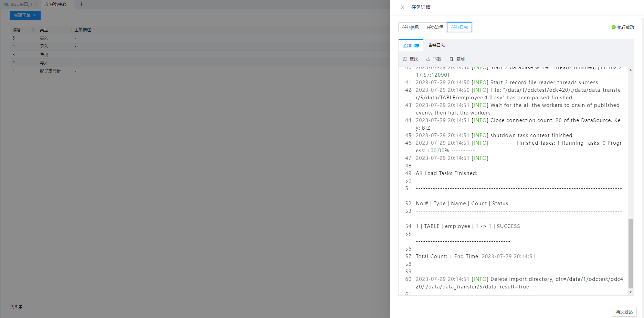Open the 新建工单 dropdown button
Image resolution: width=644 pixels, height=318 pixels.
pyautogui.click(x=25, y=15)
